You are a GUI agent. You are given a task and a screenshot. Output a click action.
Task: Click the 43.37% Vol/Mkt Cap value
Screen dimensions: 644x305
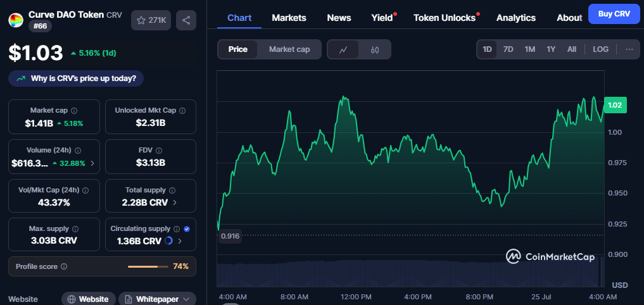(54, 202)
